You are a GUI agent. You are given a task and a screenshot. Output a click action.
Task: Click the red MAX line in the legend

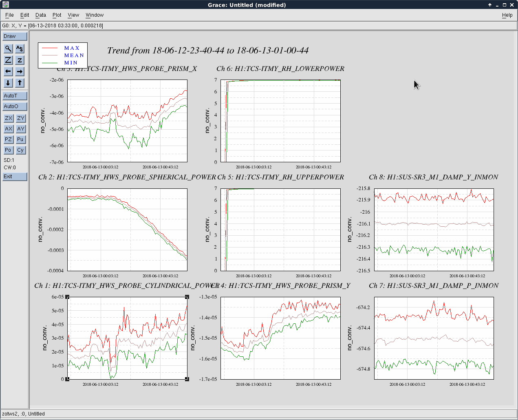click(x=50, y=48)
